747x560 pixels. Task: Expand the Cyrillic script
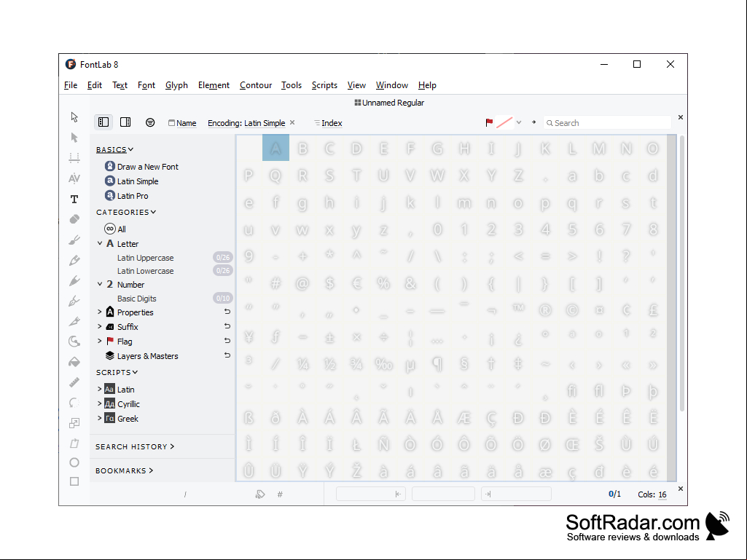(100, 404)
